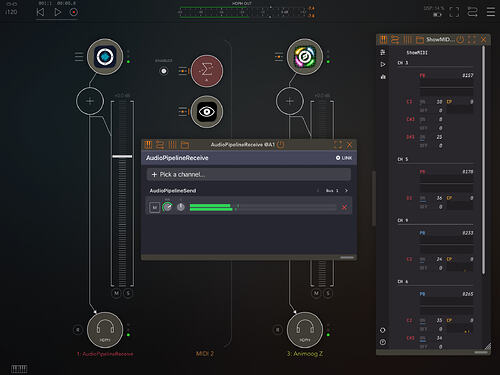
Task: Select the 3: Animoog Z channel label
Action: point(305,354)
